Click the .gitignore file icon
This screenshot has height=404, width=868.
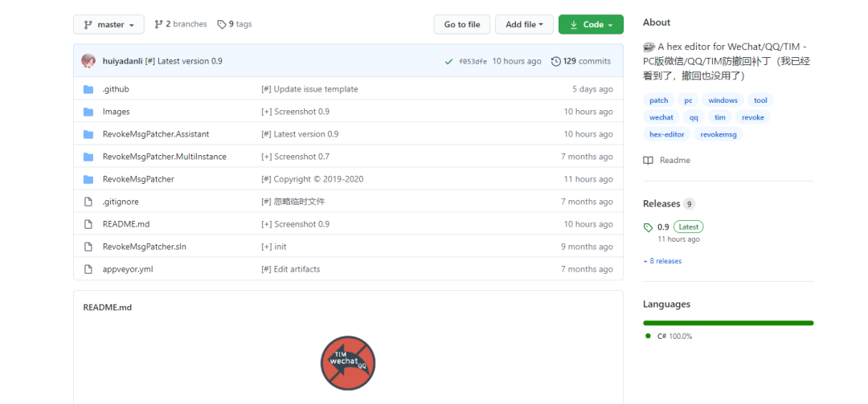(x=88, y=202)
